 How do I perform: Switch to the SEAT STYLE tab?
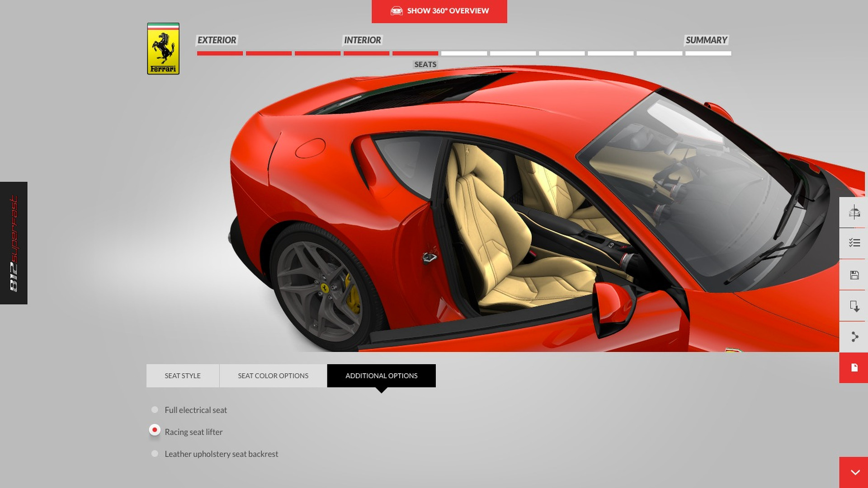182,375
